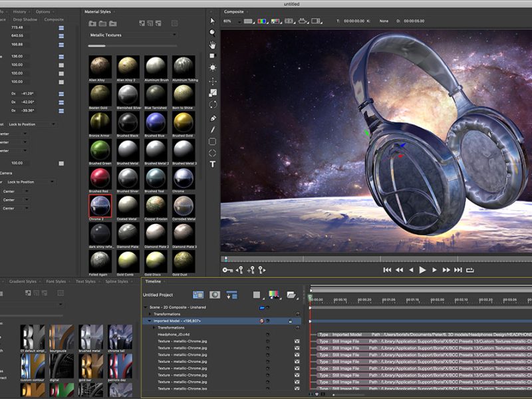This screenshot has height=399, width=532.
Task: Select the Brushed Gold material style
Action: point(184,122)
